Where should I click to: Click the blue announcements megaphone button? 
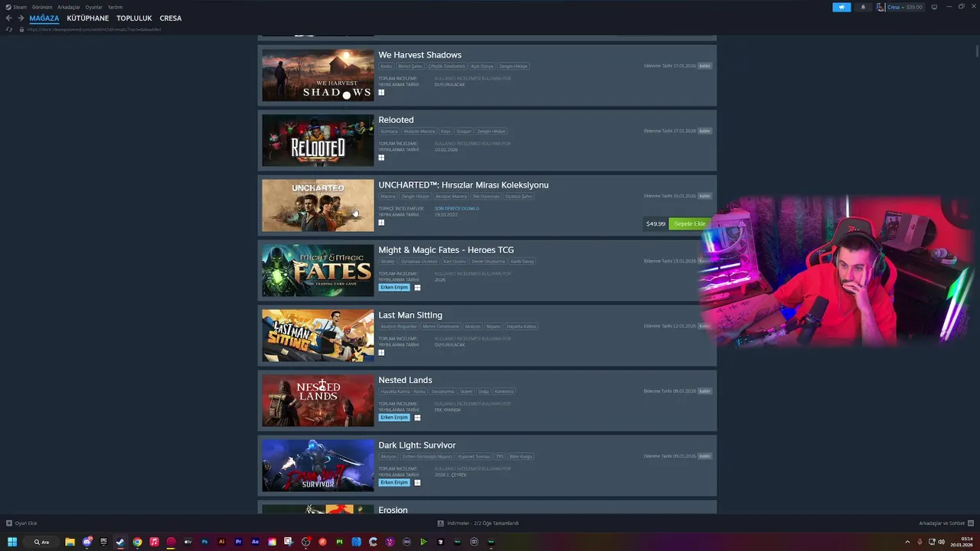click(x=841, y=7)
